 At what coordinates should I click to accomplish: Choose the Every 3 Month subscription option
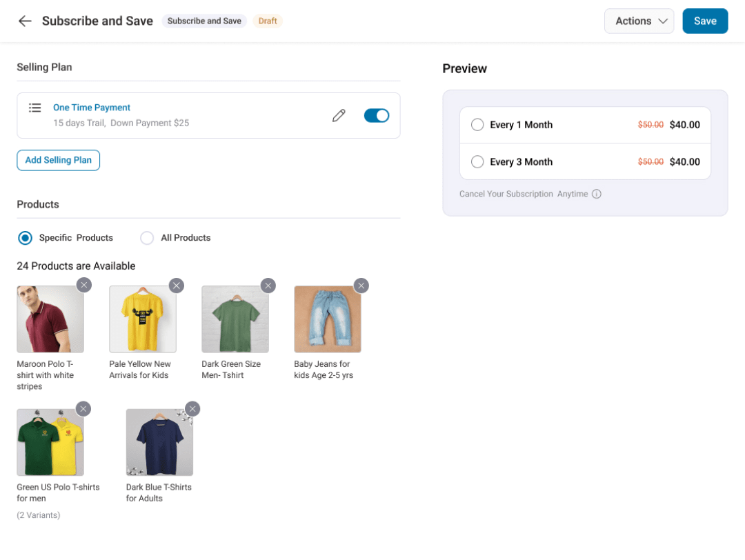477,161
